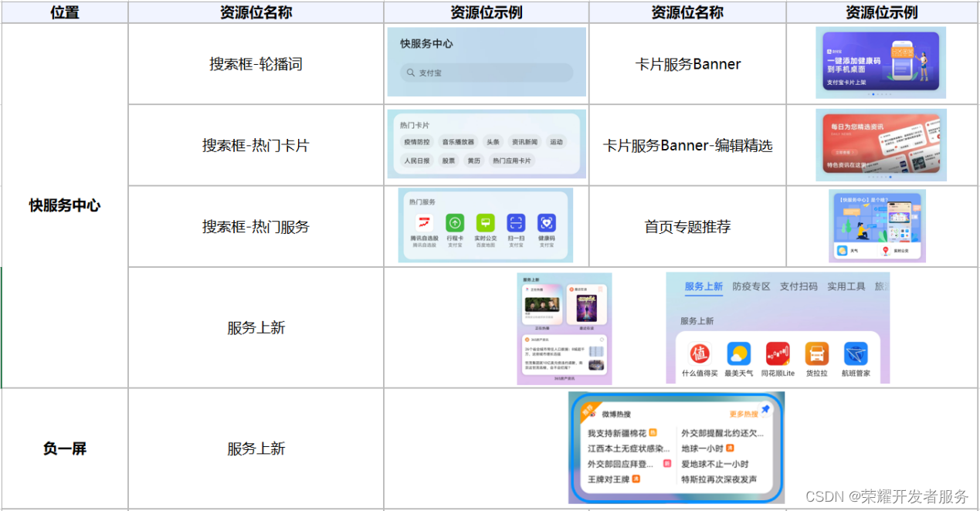The width and height of the screenshot is (980, 511).
Task: Open hot search 爱地球不止一小时
Action: 715,464
